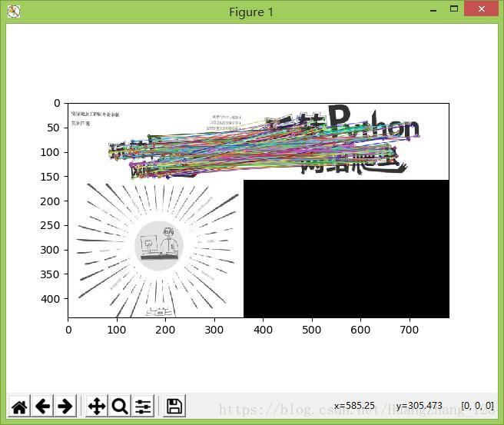Click the [0, 0, 0] pixel value readout
504x425 pixels.
tap(477, 406)
